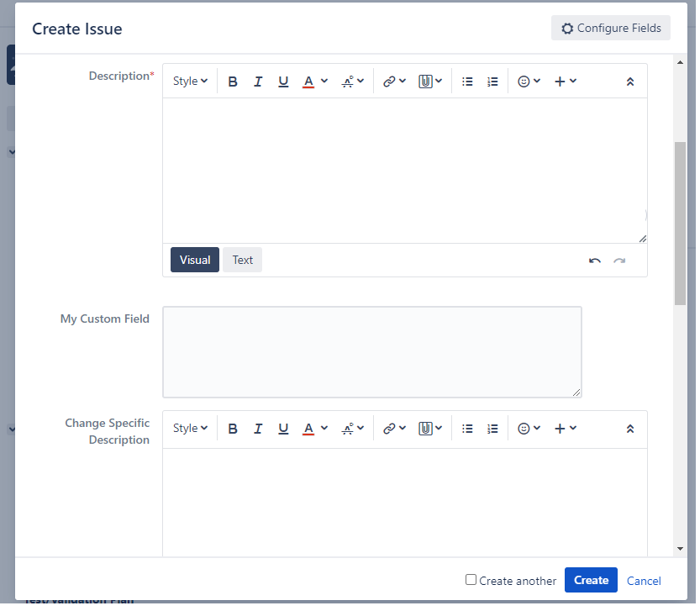The width and height of the screenshot is (700, 611).
Task: Insert numbered list in Description editor
Action: click(492, 82)
